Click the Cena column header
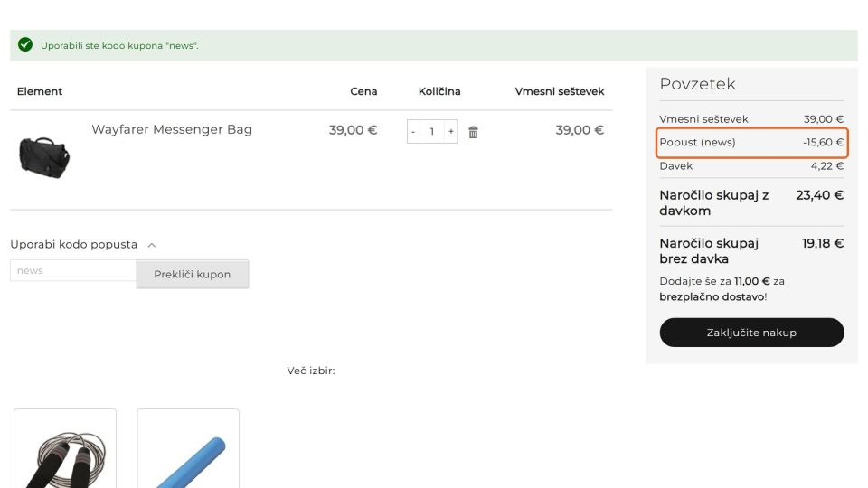Image resolution: width=868 pixels, height=488 pixels. pyautogui.click(x=363, y=91)
